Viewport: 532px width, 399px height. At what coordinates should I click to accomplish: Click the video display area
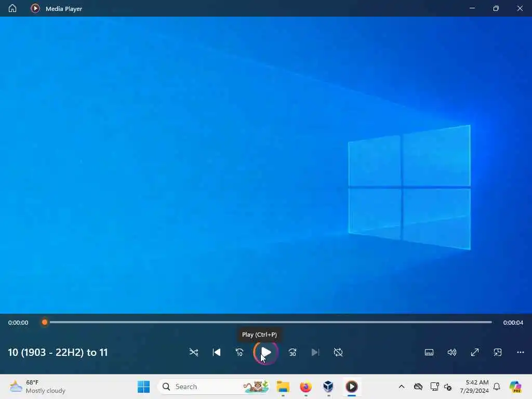[266, 165]
